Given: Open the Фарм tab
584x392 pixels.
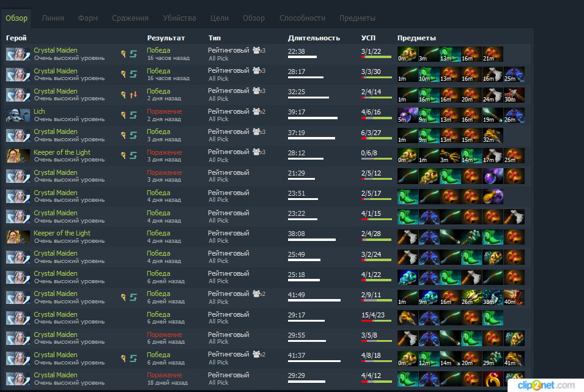Looking at the screenshot, I should 88,18.
